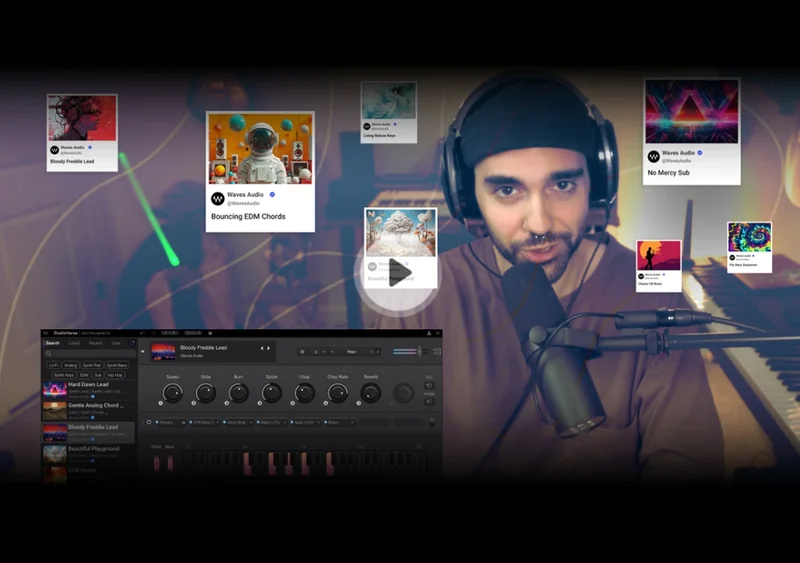Toggle the Sub filter tag

98,375
